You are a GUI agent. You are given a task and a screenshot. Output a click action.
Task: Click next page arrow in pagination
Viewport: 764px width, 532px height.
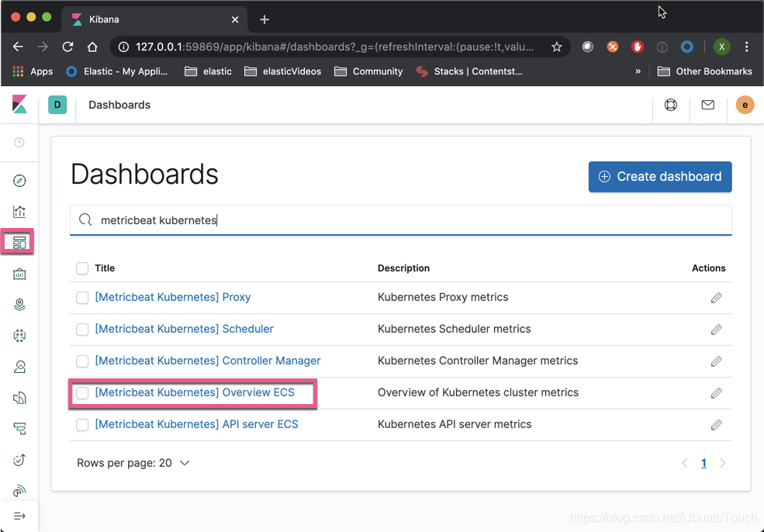tap(723, 463)
